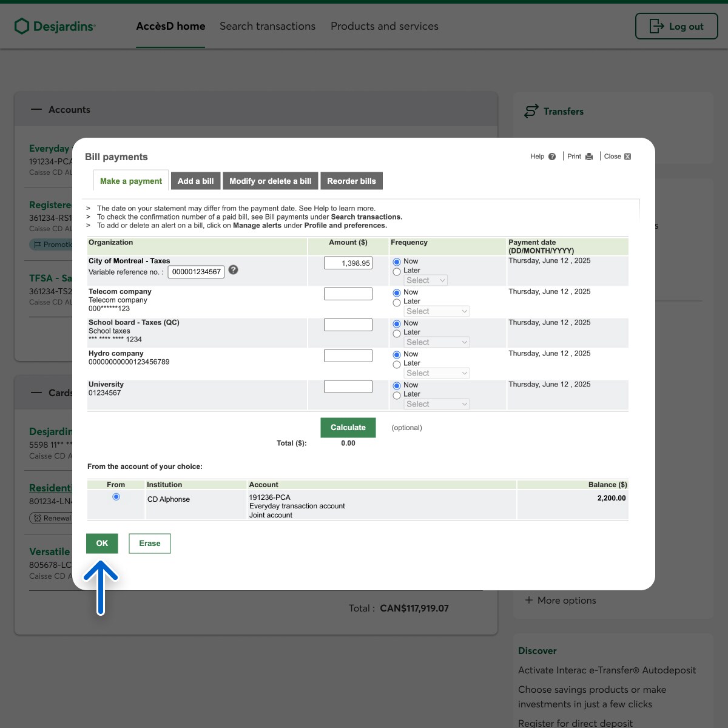Click the Help question mark icon
The image size is (728, 728).
551,157
